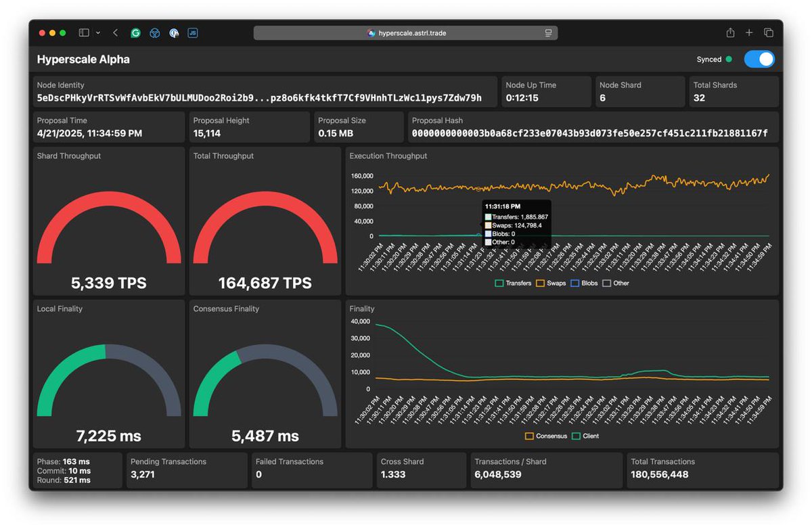Click the Total Transactions value 180,556,448

point(660,474)
